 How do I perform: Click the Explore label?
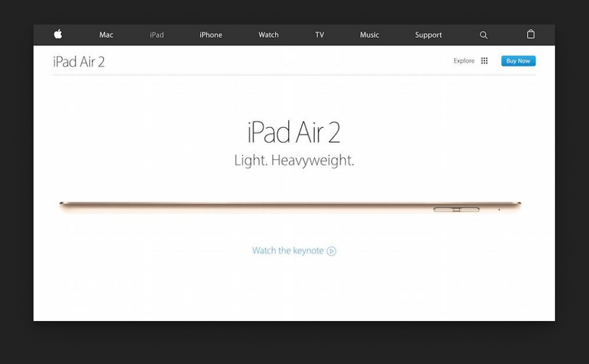[464, 61]
